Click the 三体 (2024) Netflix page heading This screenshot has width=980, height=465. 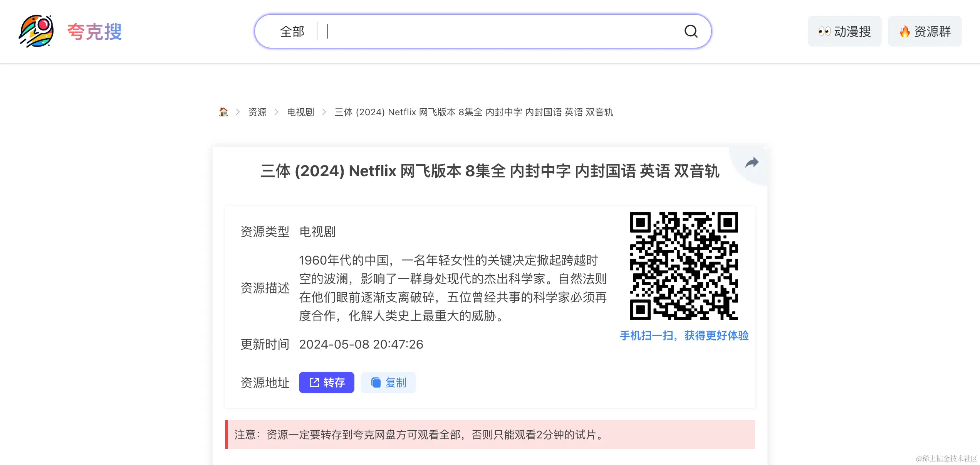click(490, 171)
